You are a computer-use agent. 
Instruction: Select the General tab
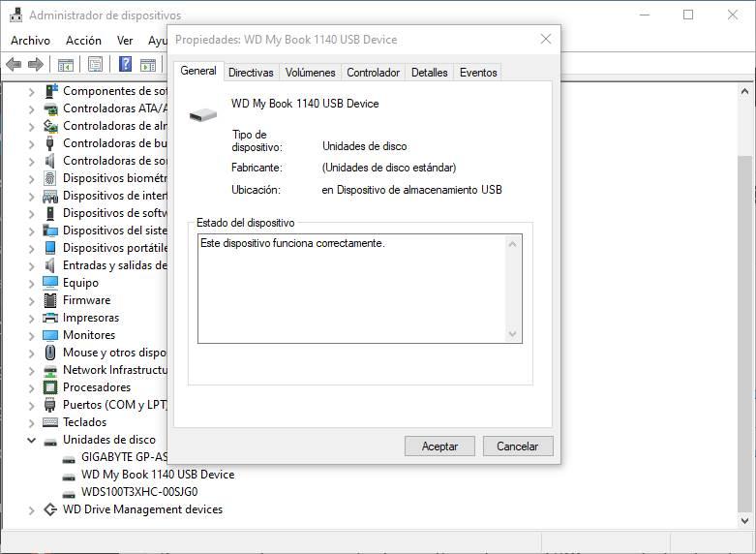coord(198,71)
